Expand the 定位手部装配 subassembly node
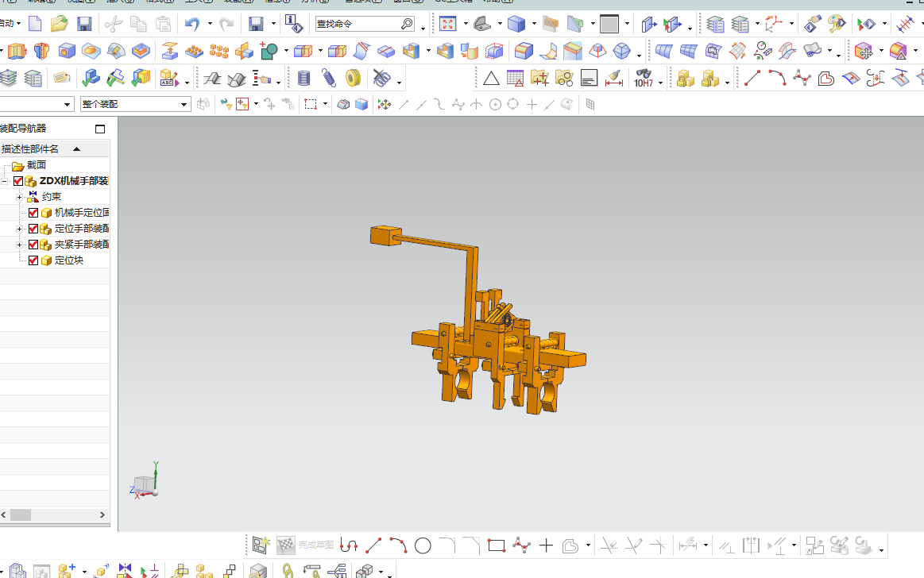This screenshot has height=578, width=924. 19,229
